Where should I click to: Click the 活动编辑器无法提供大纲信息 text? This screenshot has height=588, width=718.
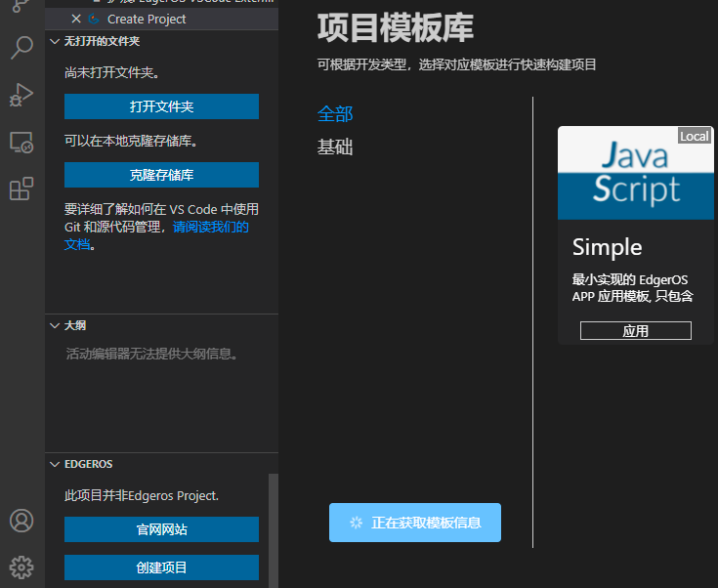(151, 354)
